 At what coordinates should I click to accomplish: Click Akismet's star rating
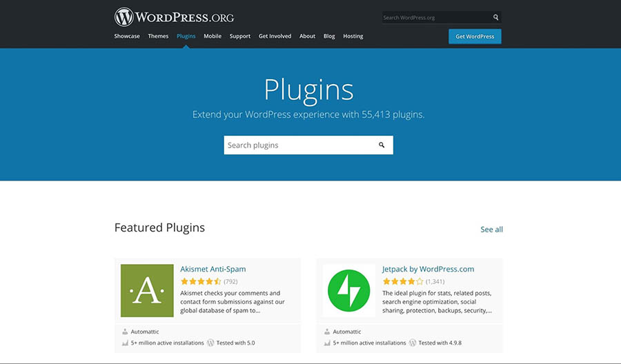point(201,281)
